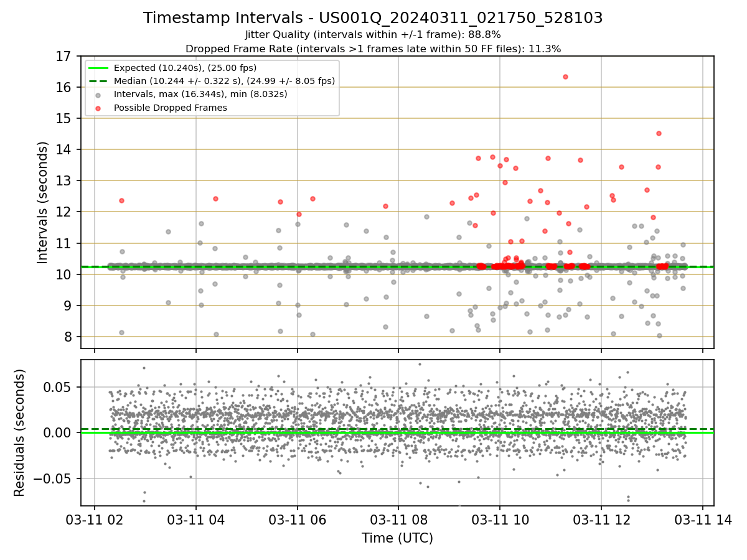Click the 'Residuals (seconds)' y-axis label
The height and width of the screenshot is (560, 747).
point(20,432)
